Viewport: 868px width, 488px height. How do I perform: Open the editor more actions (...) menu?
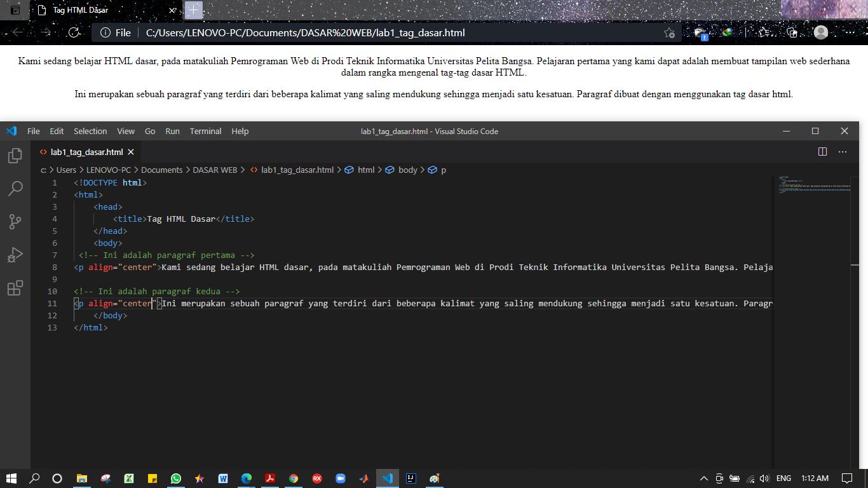pyautogui.click(x=843, y=152)
